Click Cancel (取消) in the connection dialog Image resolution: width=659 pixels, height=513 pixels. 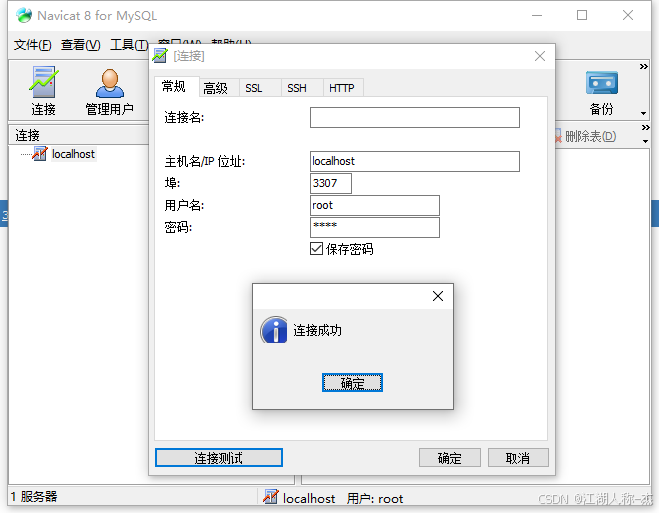pos(518,458)
